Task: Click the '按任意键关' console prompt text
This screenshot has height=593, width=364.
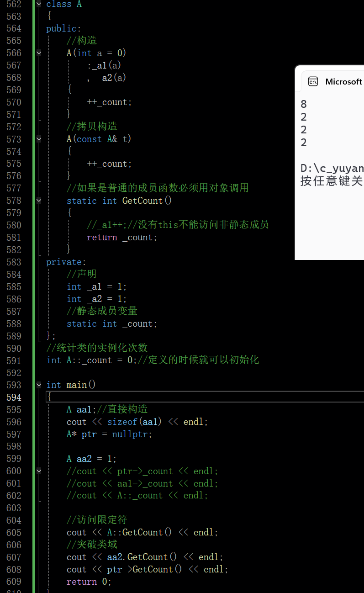Action: click(x=332, y=181)
